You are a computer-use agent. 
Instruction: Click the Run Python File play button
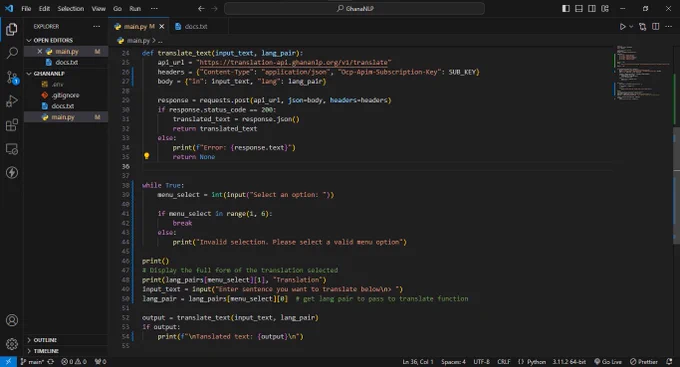(x=622, y=26)
